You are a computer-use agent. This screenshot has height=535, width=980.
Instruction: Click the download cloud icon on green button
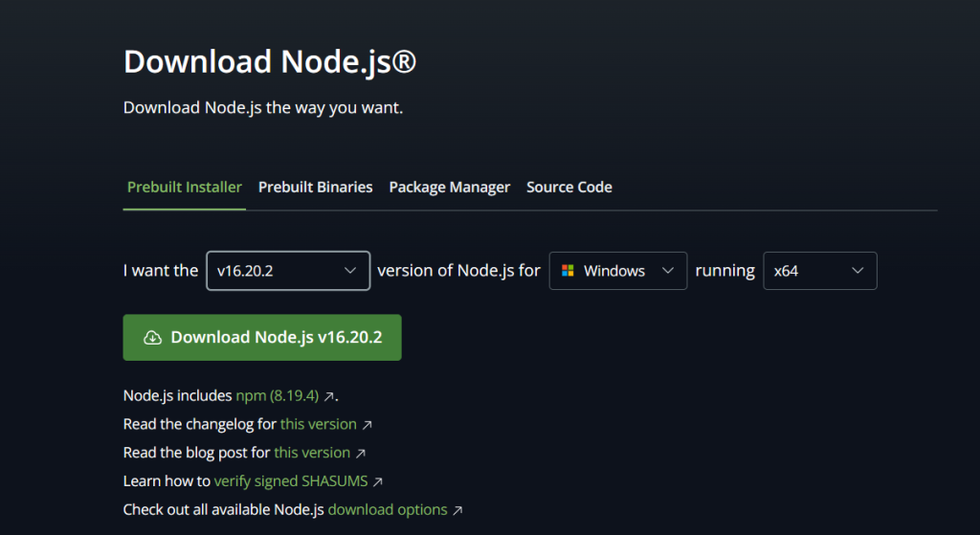click(152, 338)
